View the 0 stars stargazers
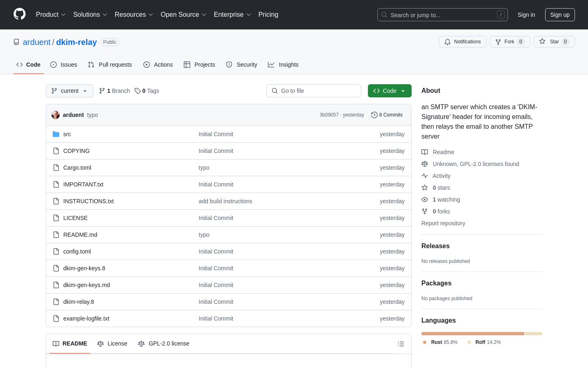Viewport: 588px width, 368px height. coord(436,188)
